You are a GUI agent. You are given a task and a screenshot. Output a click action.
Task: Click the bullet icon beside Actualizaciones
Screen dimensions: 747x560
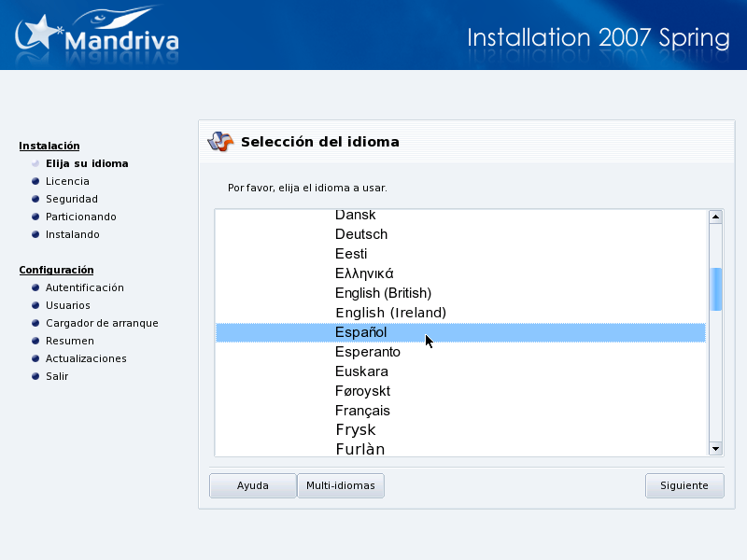35,358
